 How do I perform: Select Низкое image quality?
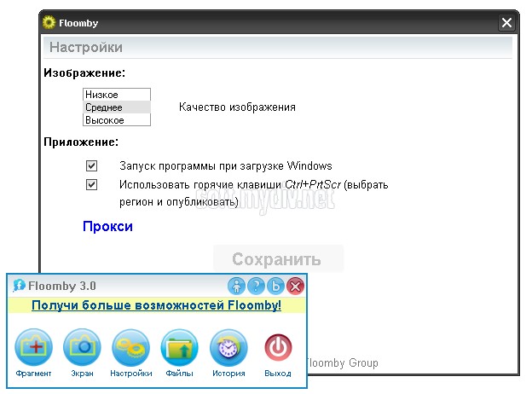tap(117, 95)
